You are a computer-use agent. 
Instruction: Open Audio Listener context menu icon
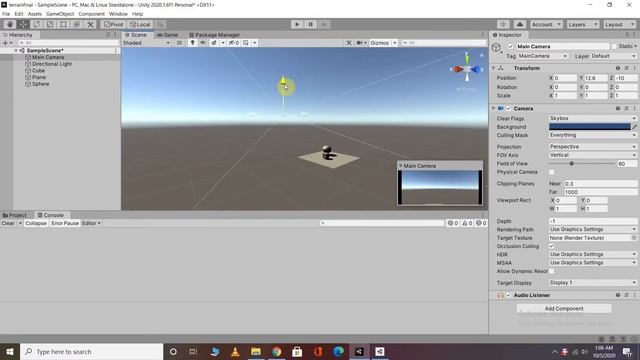pos(634,295)
